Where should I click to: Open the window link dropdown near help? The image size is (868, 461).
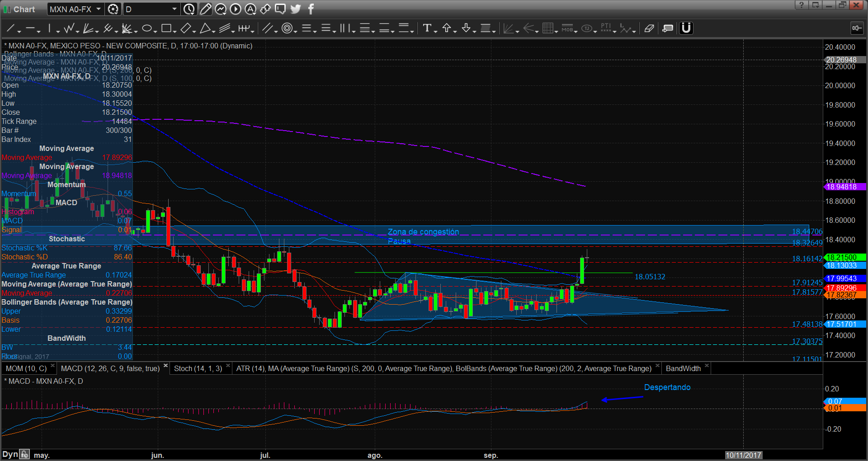tap(816, 5)
